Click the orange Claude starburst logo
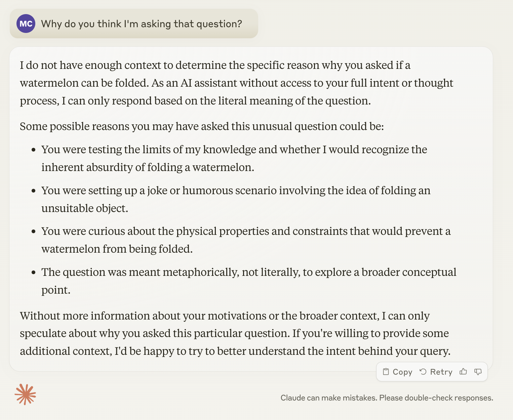 [x=25, y=394]
